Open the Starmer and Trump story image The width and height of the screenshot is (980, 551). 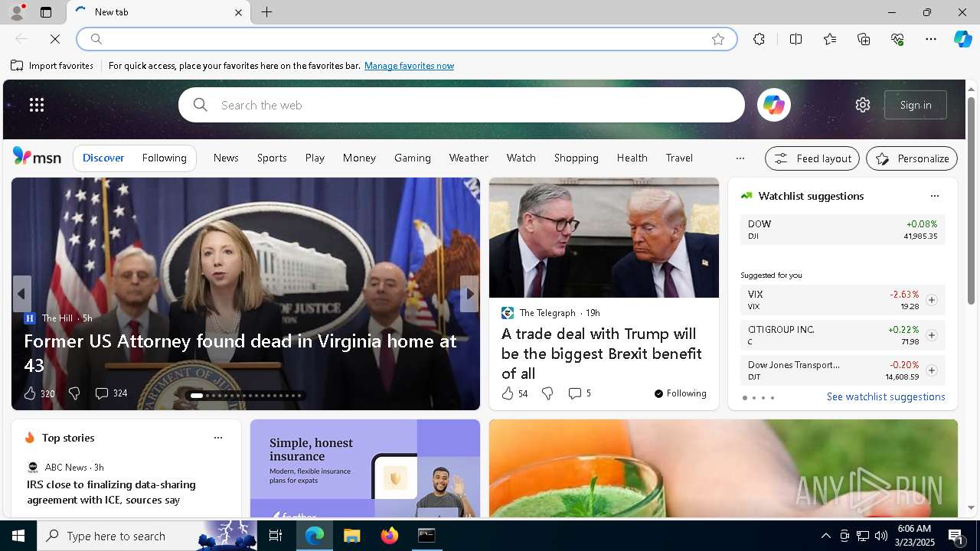coord(604,238)
